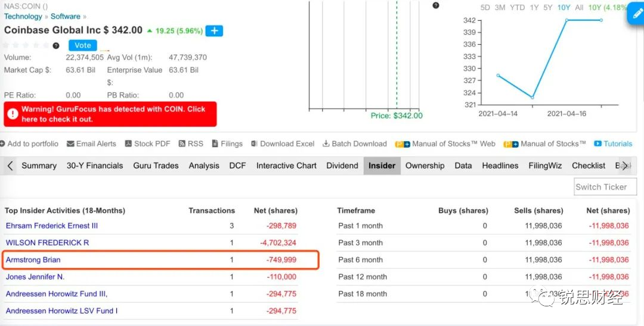Click the Download Excel icon
The image size is (644, 326).
[254, 144]
